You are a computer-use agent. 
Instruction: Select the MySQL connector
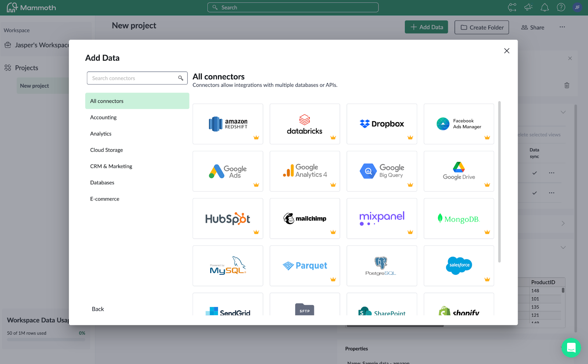pos(228,266)
